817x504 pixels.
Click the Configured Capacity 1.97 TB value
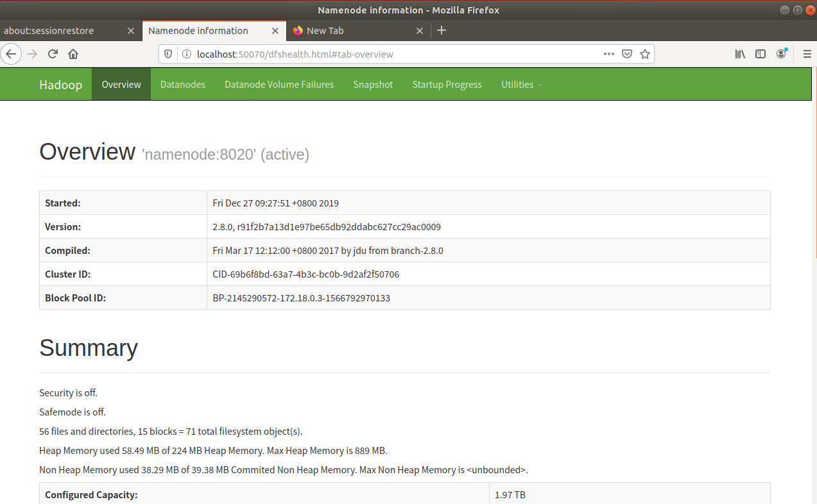coord(510,495)
